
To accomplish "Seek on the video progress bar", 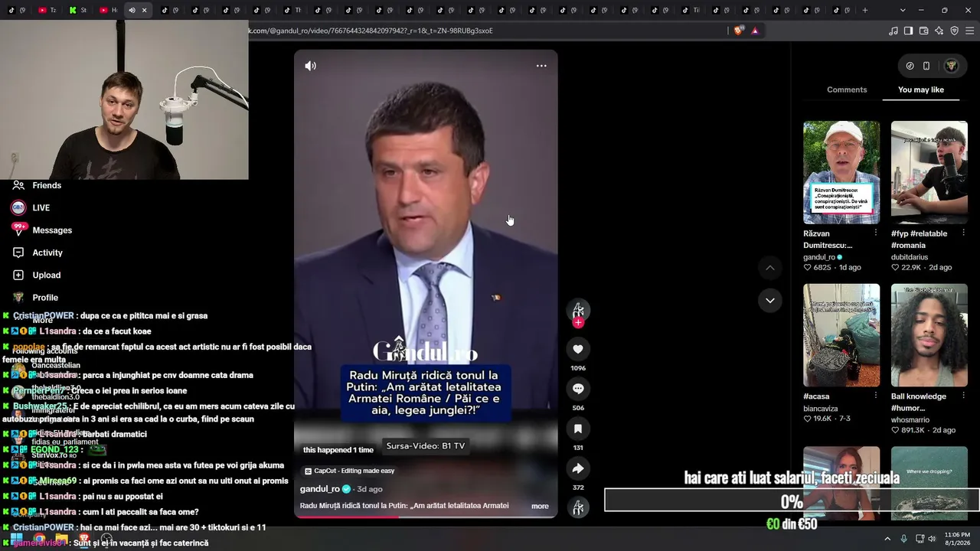I will [426, 517].
